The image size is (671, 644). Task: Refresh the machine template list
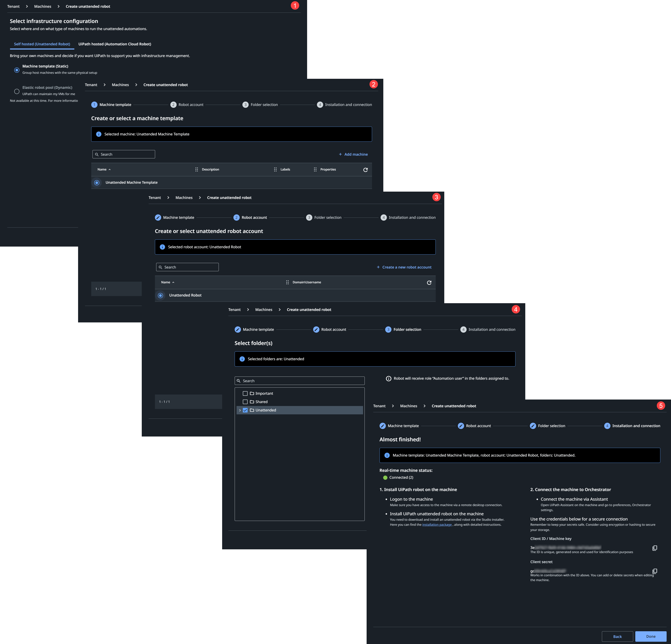[365, 169]
